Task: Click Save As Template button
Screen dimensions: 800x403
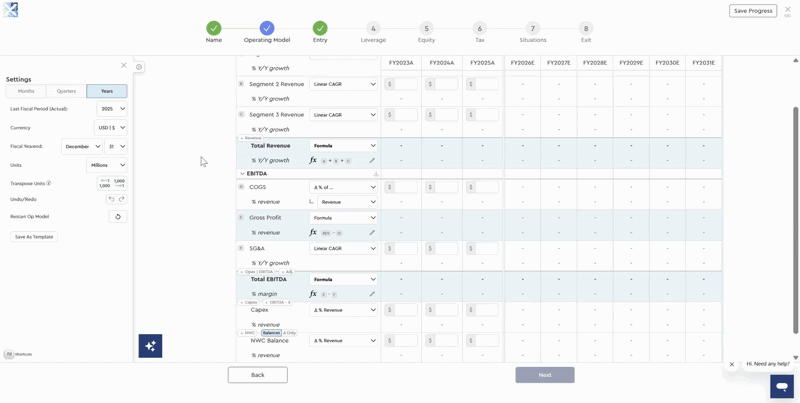Action: tap(34, 237)
